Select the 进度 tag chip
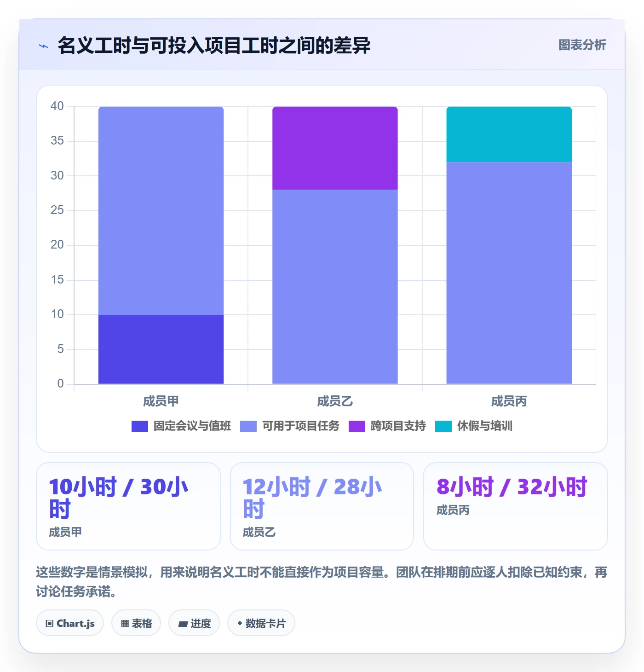Screen dimensions: 644x672 click(194, 623)
